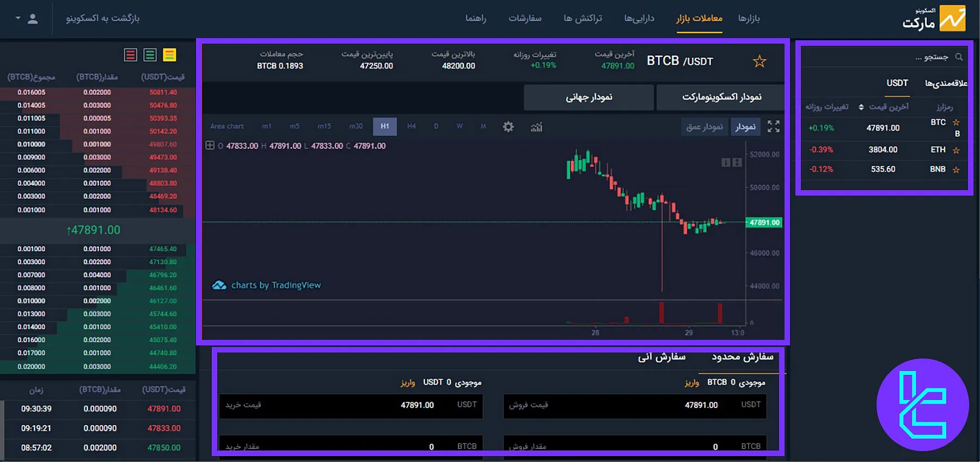Click the نمودار جهانی button
The height and width of the screenshot is (462, 980).
(589, 97)
